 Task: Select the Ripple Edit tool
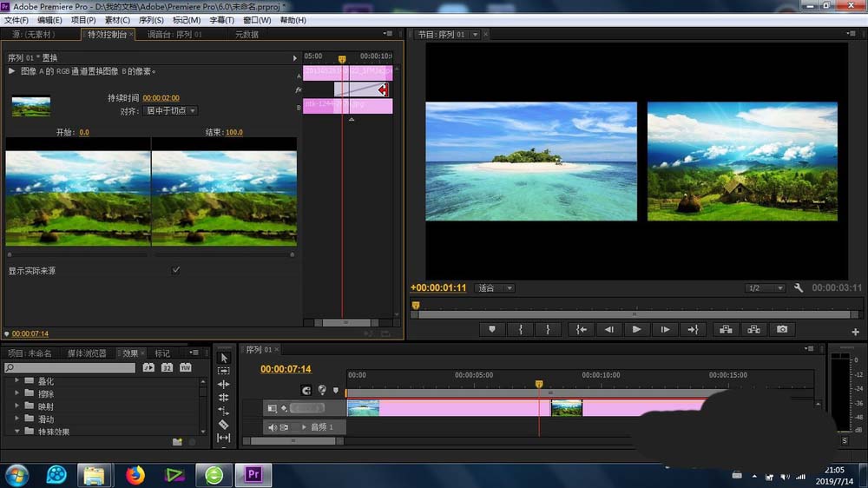(x=224, y=384)
